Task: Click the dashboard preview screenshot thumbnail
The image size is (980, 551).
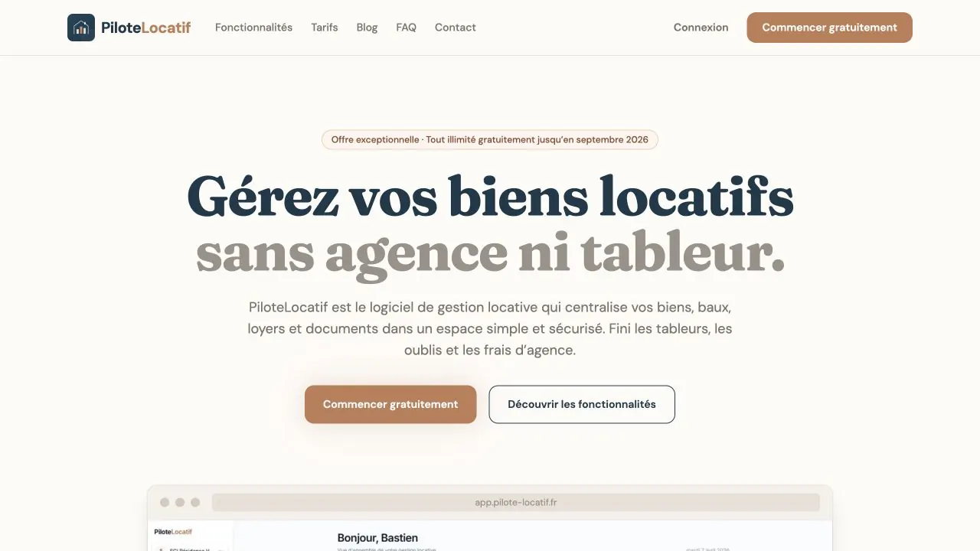Action: coord(490,518)
